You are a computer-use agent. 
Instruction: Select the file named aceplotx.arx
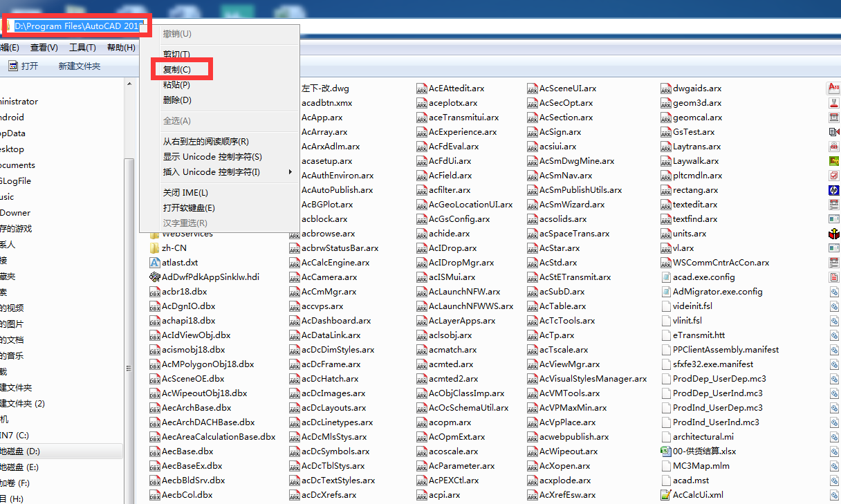(x=452, y=103)
